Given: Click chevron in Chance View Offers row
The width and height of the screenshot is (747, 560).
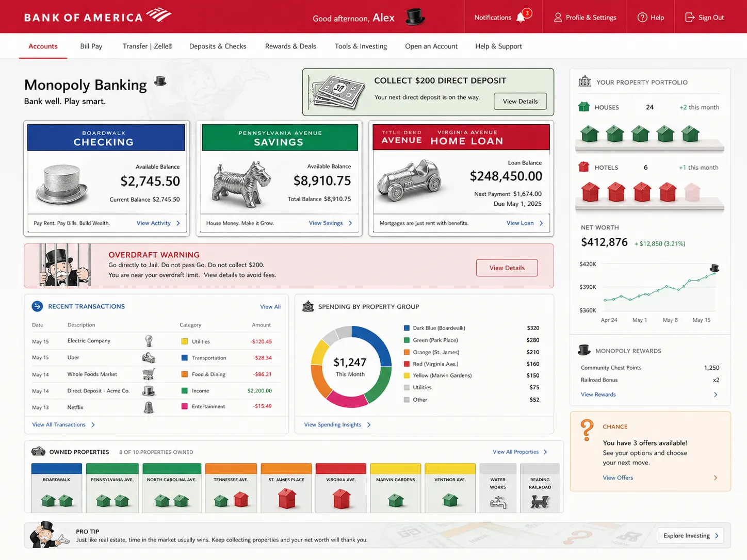Looking at the screenshot, I should (716, 478).
